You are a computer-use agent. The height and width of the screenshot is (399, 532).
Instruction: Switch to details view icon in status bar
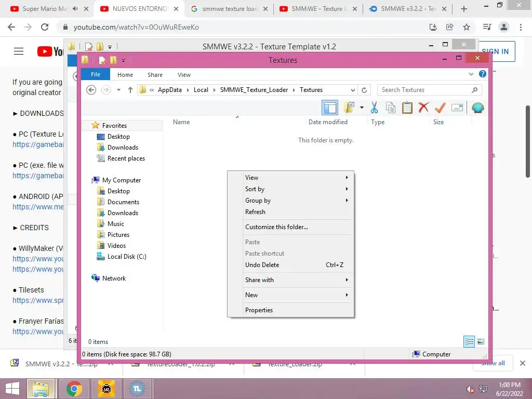pos(469,342)
